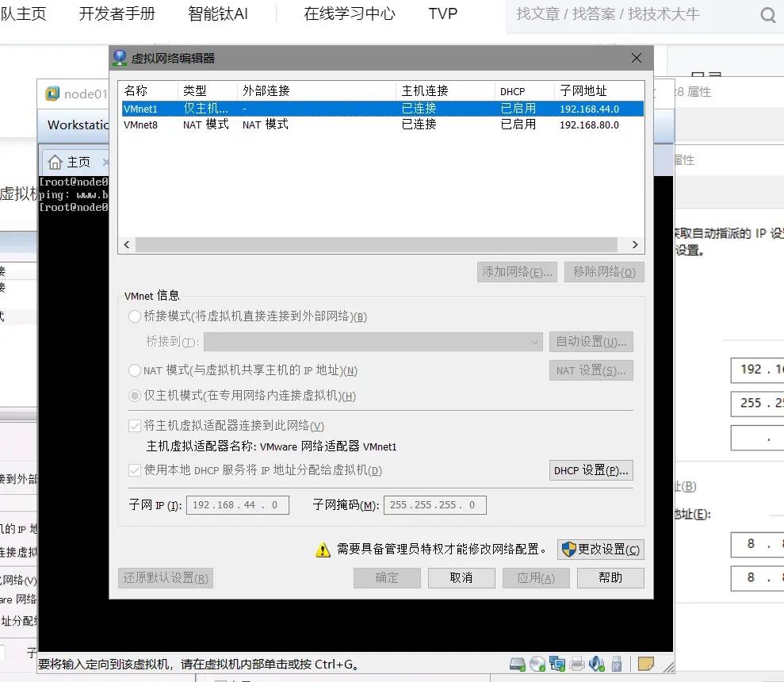The image size is (784, 682).
Task: Click the 192.168.80.0 subnet address cell
Action: click(x=589, y=125)
